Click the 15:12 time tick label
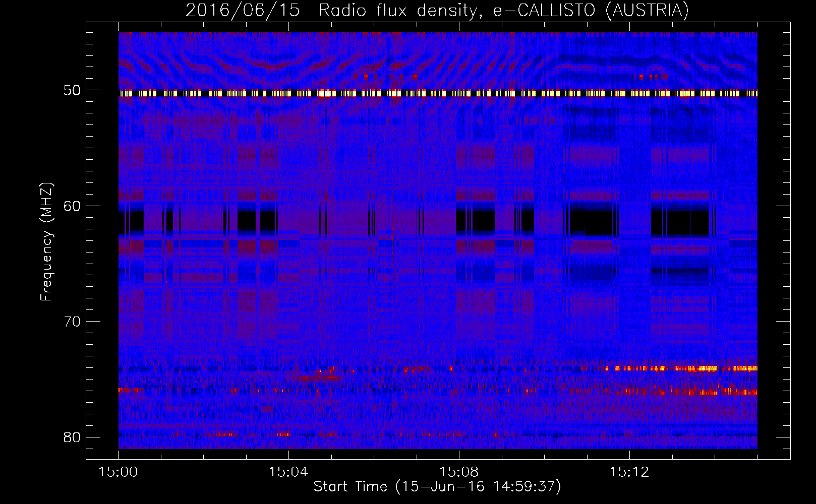 tap(629, 472)
